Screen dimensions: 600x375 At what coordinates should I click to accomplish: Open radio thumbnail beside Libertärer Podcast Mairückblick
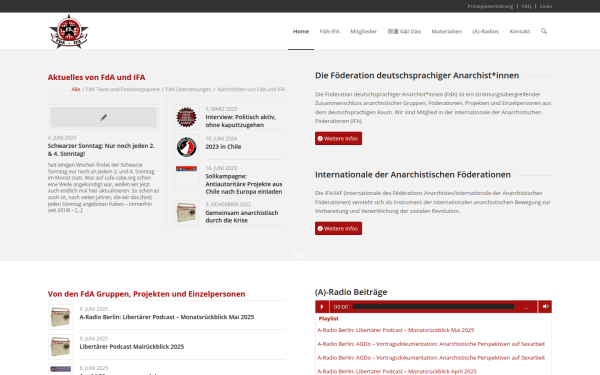[x=60, y=347]
